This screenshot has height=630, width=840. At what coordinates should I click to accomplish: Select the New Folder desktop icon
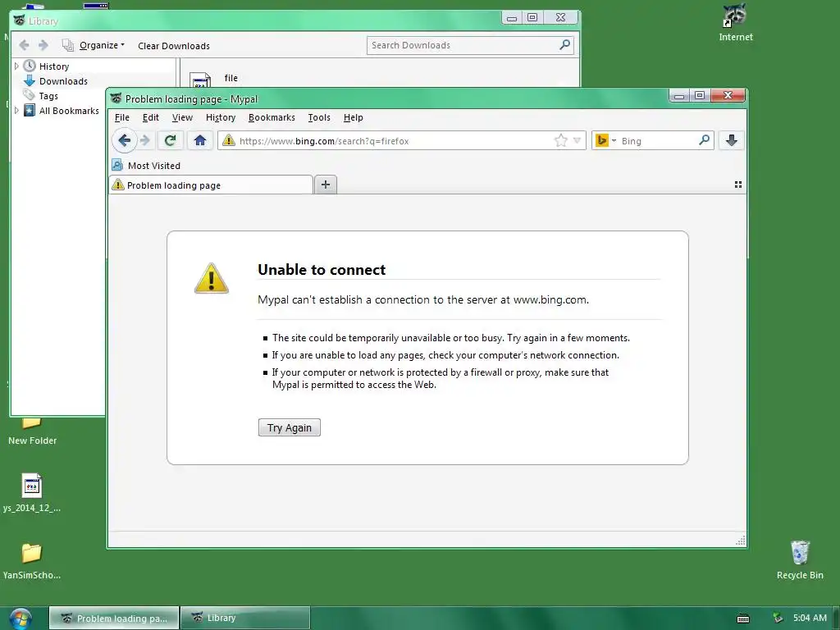(32, 433)
